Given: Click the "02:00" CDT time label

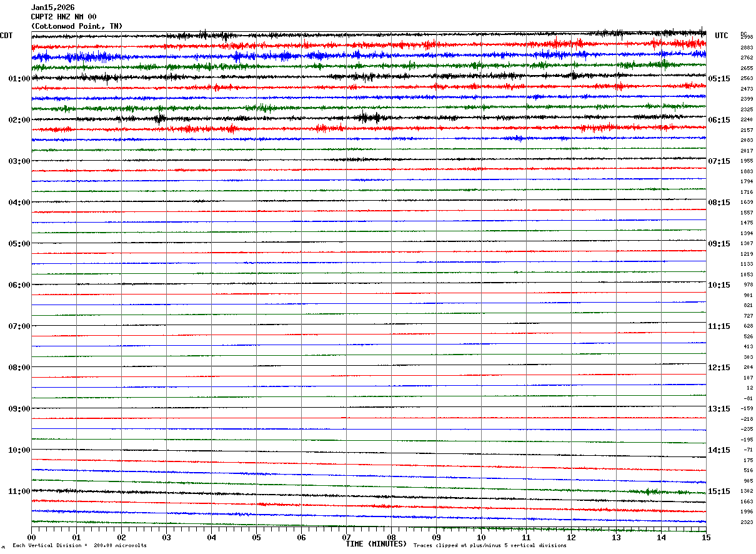Looking at the screenshot, I should (19, 120).
